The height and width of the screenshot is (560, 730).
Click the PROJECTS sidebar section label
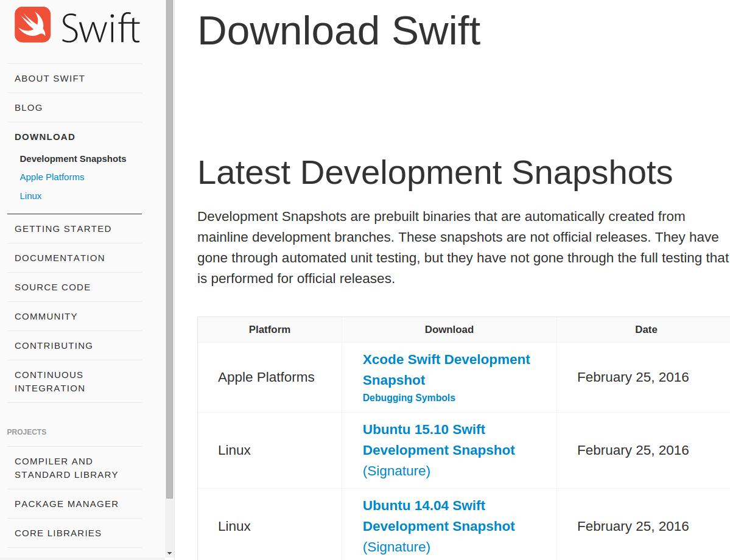(27, 432)
